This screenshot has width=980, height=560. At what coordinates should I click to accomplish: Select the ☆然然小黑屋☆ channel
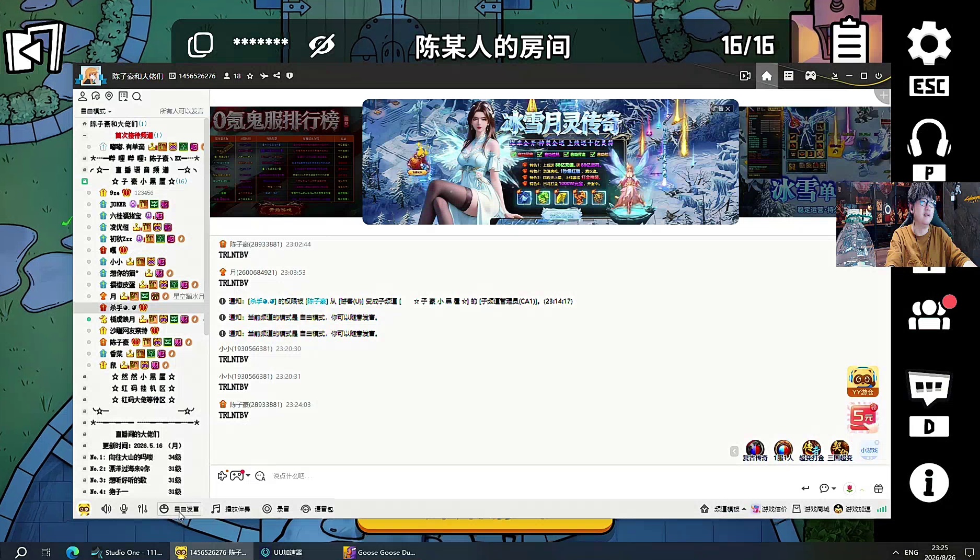click(x=143, y=377)
